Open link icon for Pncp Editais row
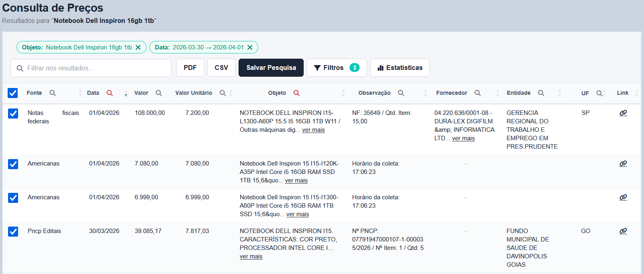Screen dimensions: 644x274 coord(623,231)
